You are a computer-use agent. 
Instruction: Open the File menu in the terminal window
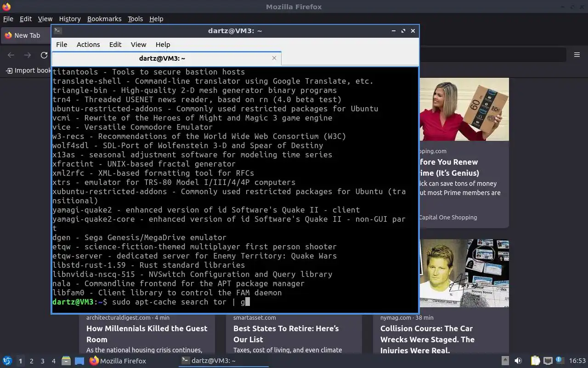(x=62, y=45)
